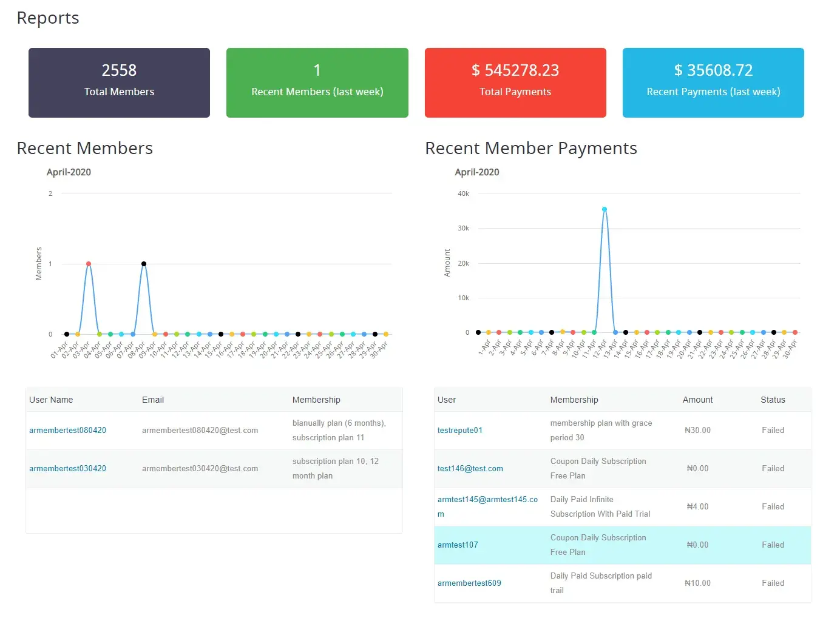This screenshot has width=840, height=638.
Task: Click the Amount column header in payments table
Action: tap(697, 400)
